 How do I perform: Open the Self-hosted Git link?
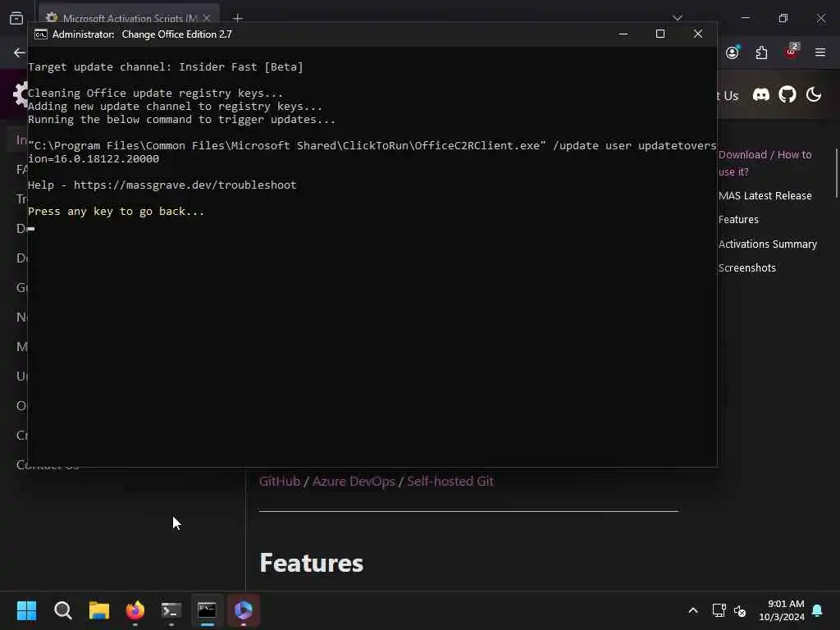[450, 481]
